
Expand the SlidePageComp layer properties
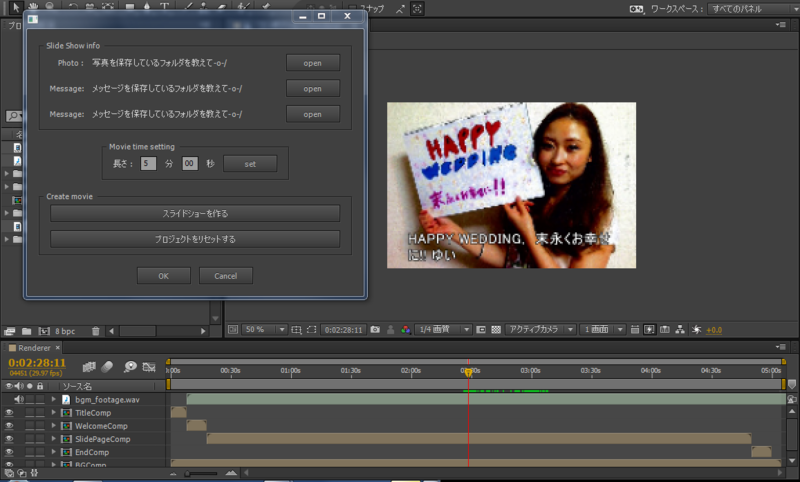click(54, 439)
